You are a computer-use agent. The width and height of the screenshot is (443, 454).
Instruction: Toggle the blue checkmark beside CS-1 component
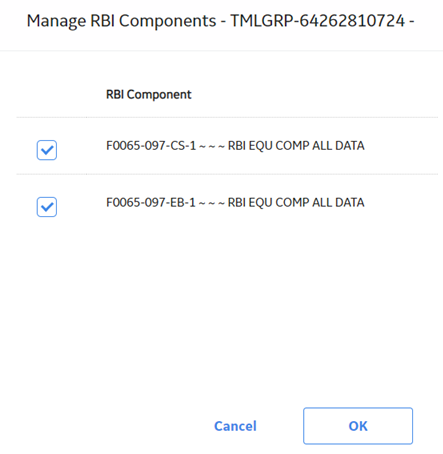47,150
